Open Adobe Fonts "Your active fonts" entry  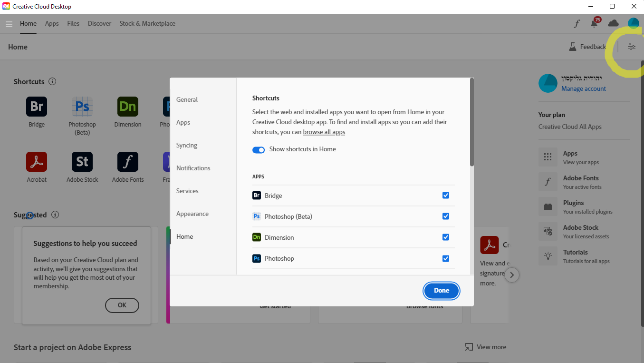584,182
